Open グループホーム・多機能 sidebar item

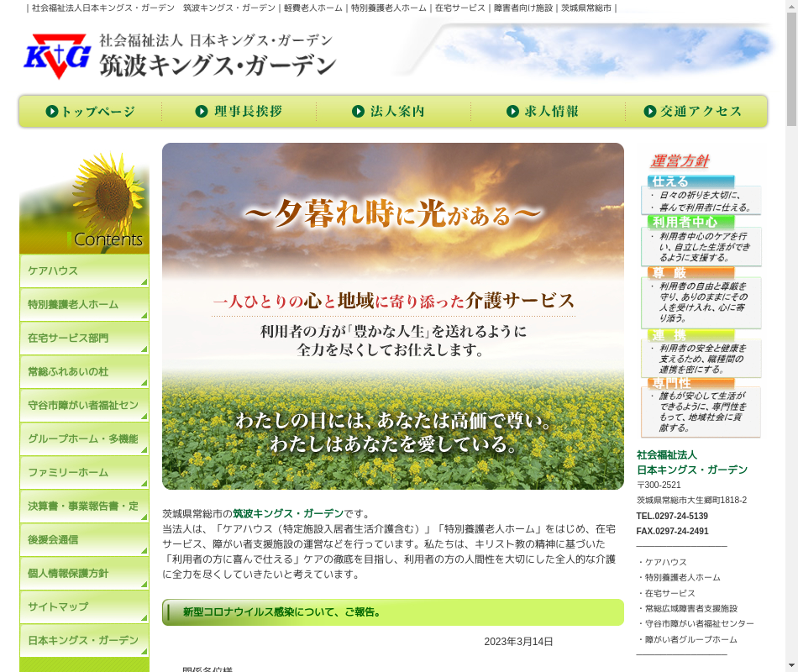point(84,439)
